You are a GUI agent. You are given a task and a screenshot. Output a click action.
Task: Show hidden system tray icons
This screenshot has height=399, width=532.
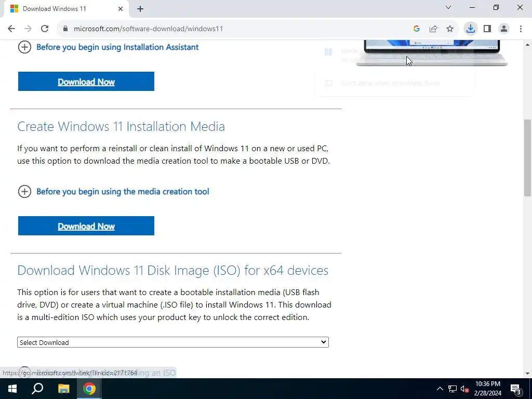[x=440, y=389]
